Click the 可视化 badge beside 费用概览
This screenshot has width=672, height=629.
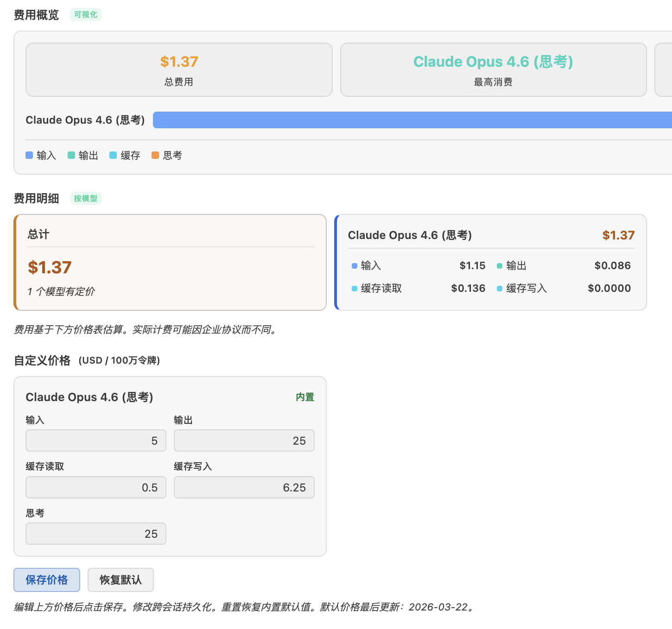point(86,14)
